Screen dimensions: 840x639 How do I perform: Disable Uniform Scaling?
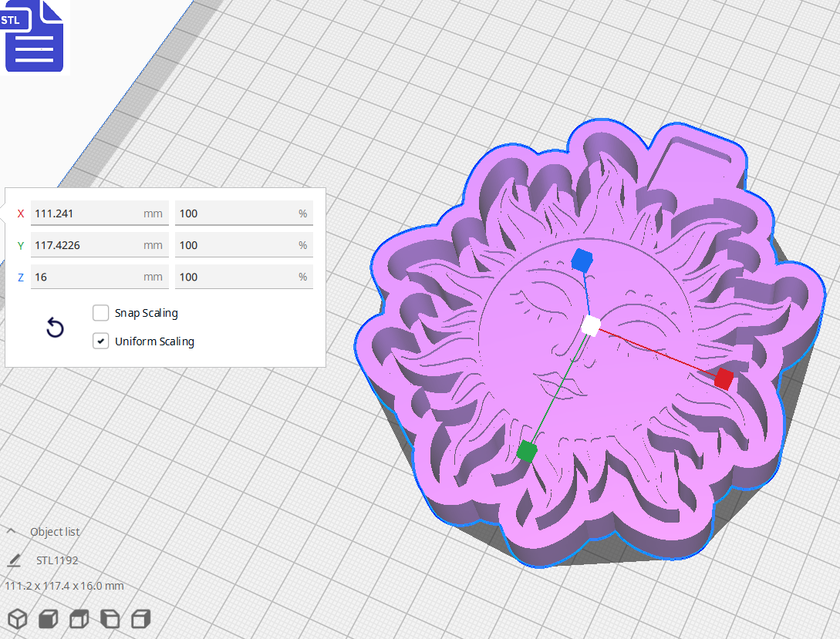100,340
